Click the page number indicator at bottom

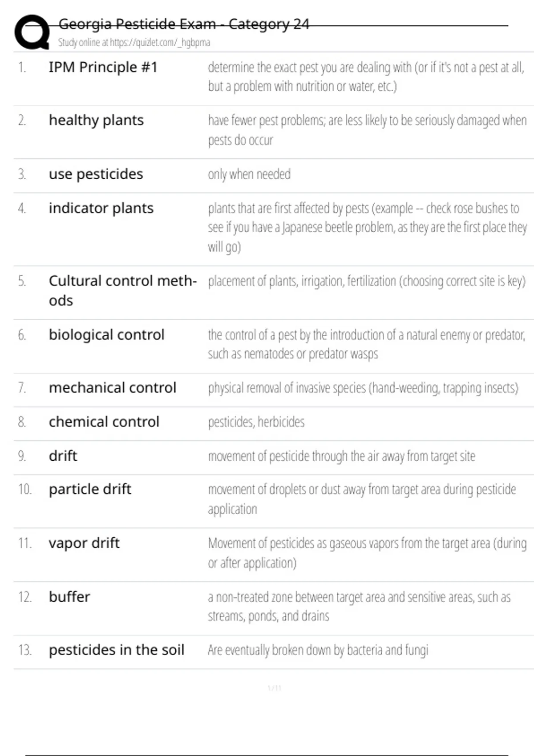(275, 688)
